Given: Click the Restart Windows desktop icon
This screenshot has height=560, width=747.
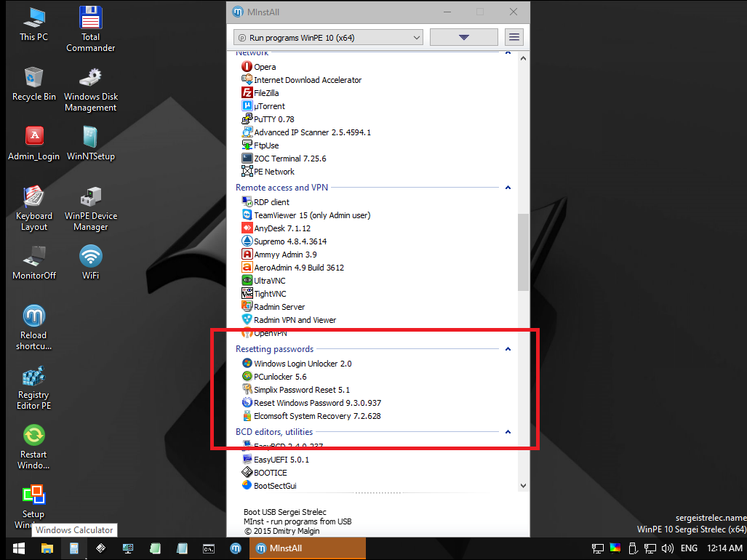Looking at the screenshot, I should coord(34,447).
